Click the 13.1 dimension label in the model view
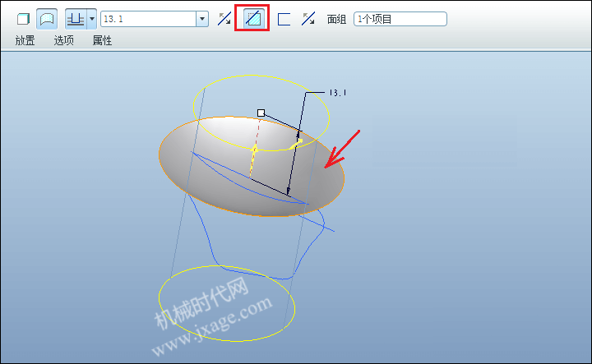The image size is (592, 364). coord(338,93)
